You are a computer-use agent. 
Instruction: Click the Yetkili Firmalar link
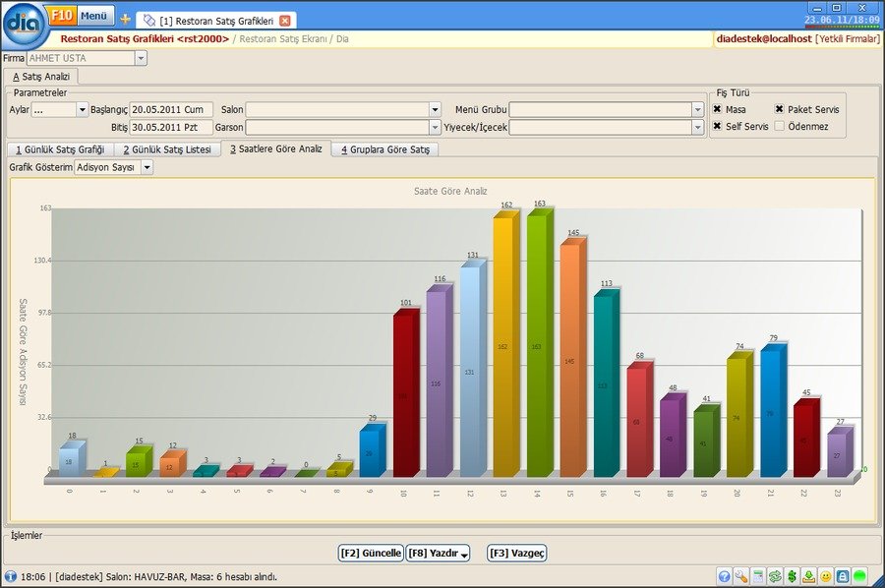[848, 39]
